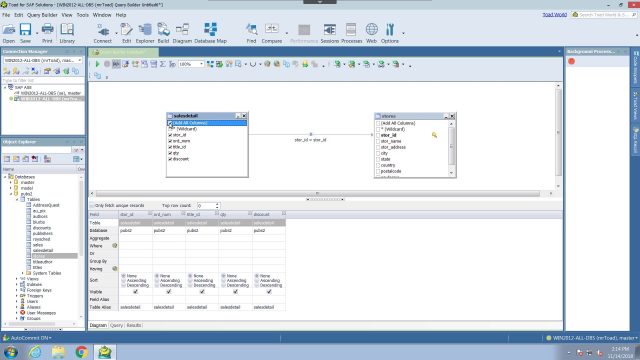Open Internet Explorer from the taskbar
The height and width of the screenshot is (360, 640).
(35, 352)
